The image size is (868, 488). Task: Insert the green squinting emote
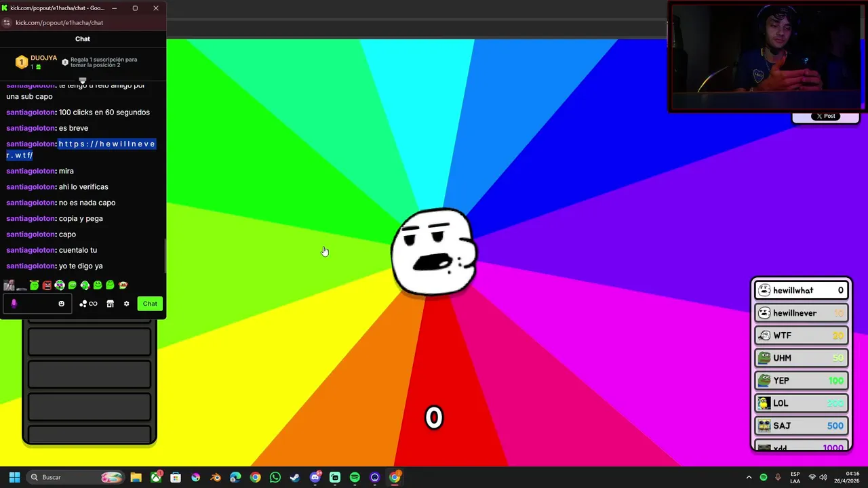(x=72, y=285)
